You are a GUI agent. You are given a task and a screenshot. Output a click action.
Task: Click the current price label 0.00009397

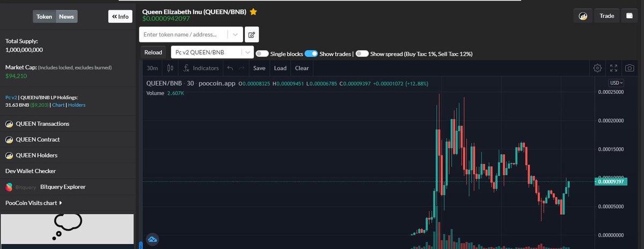(x=611, y=182)
